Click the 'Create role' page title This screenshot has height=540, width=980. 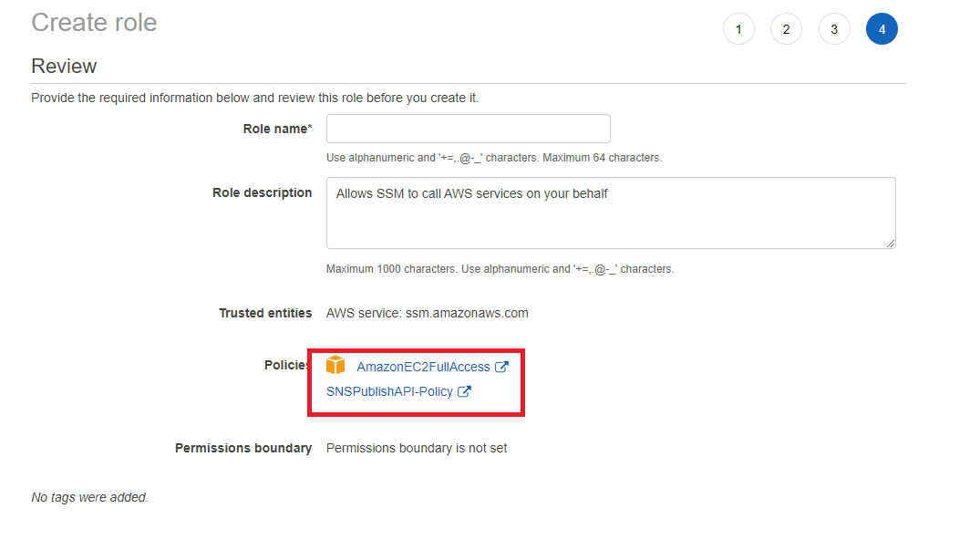95,23
